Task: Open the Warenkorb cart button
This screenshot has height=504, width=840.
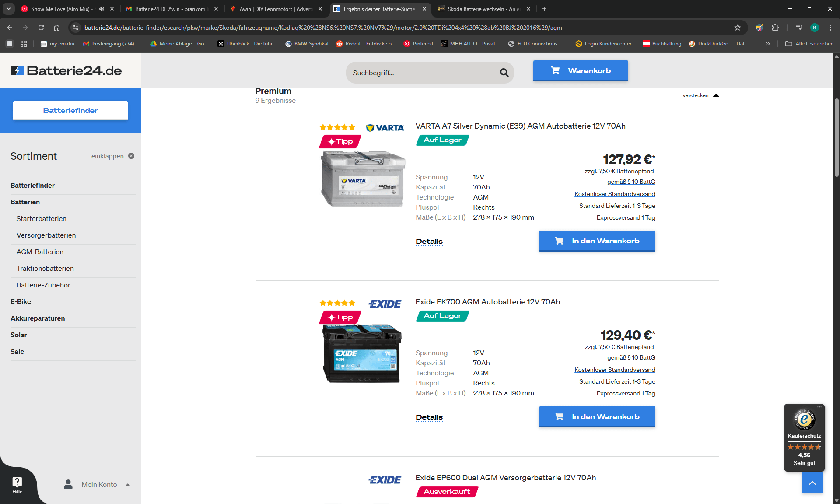Action: (581, 71)
